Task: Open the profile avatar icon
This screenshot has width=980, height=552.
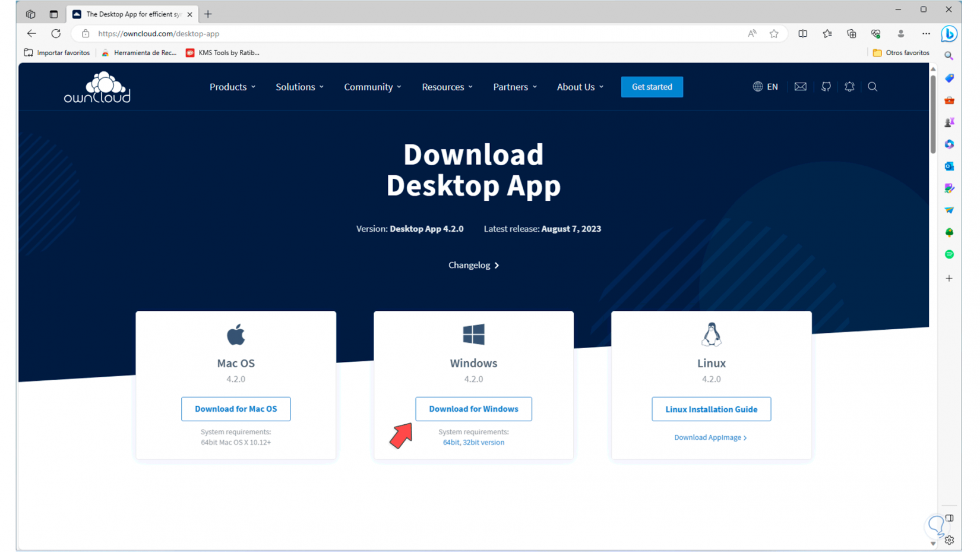Action: point(901,34)
